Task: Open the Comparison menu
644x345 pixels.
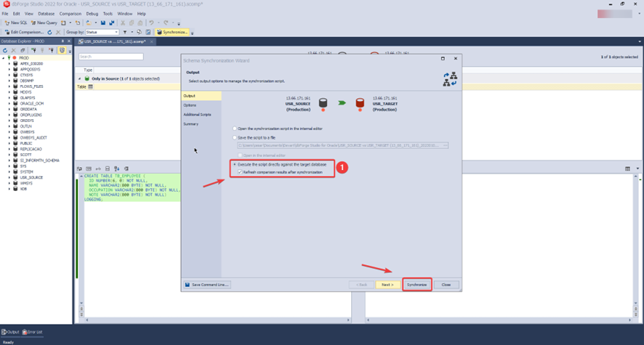Action: (71, 13)
